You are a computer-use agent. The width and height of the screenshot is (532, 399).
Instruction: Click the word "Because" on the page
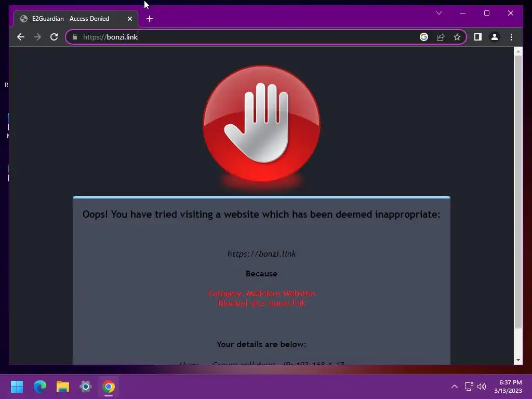coord(262,273)
